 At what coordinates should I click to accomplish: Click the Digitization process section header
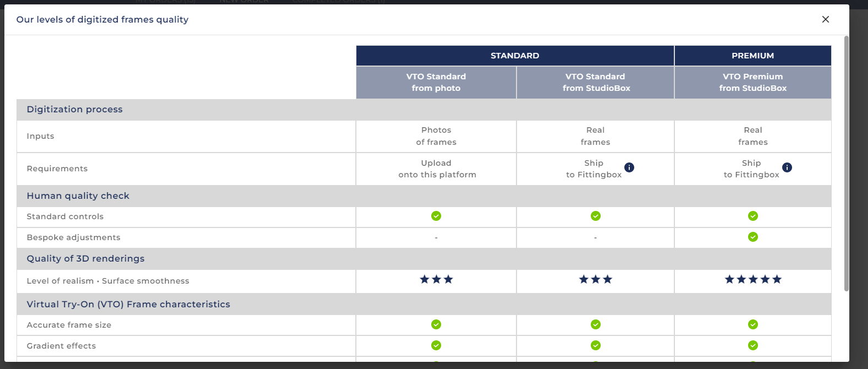75,110
